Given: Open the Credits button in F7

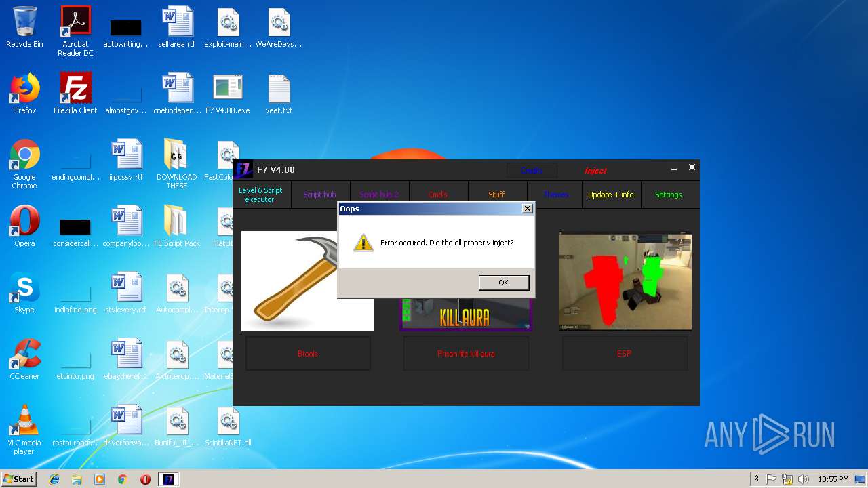Looking at the screenshot, I should point(532,170).
